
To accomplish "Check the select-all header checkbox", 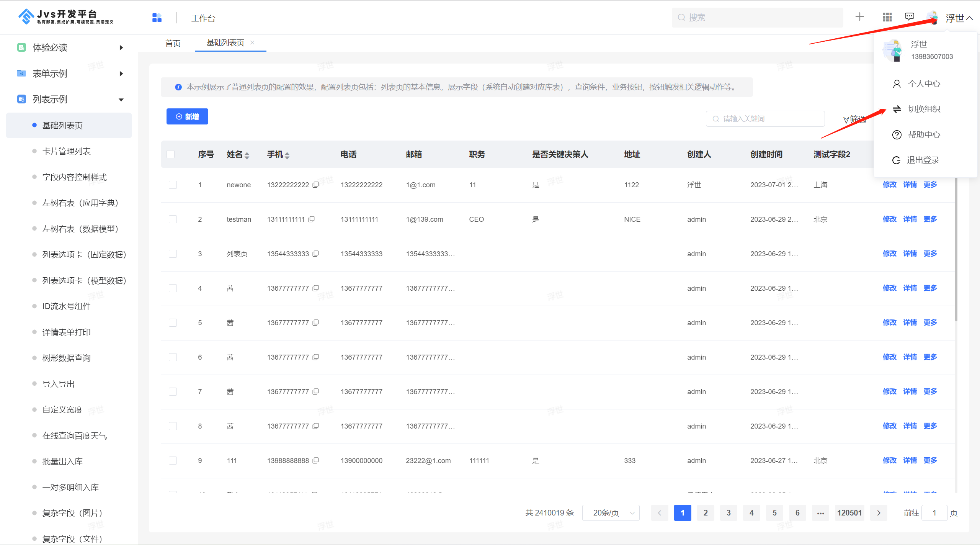I will 171,154.
